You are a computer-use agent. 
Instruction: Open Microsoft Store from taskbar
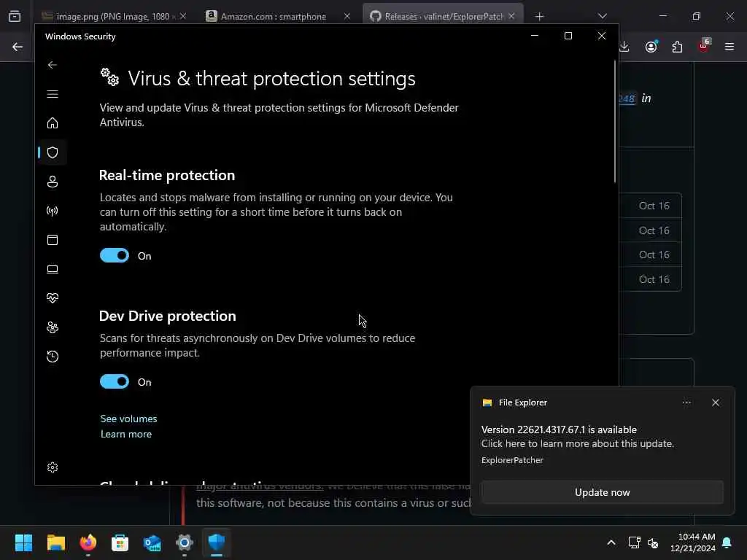pos(120,542)
